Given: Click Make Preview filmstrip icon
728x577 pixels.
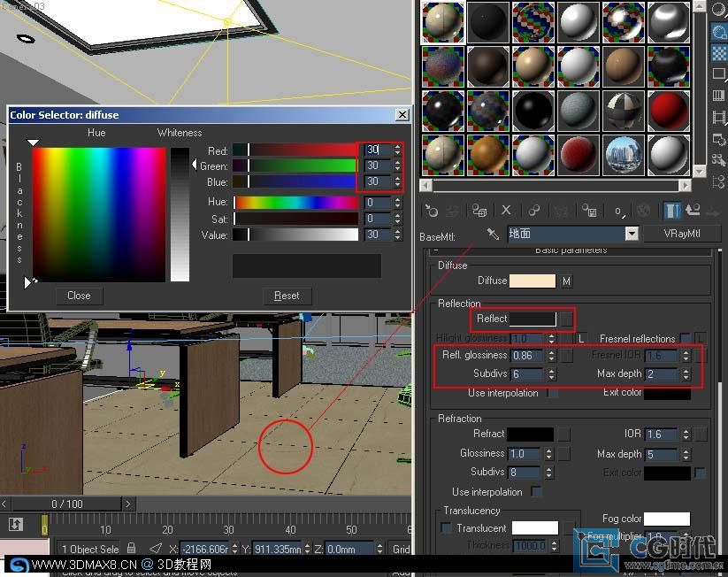Looking at the screenshot, I should 719,117.
